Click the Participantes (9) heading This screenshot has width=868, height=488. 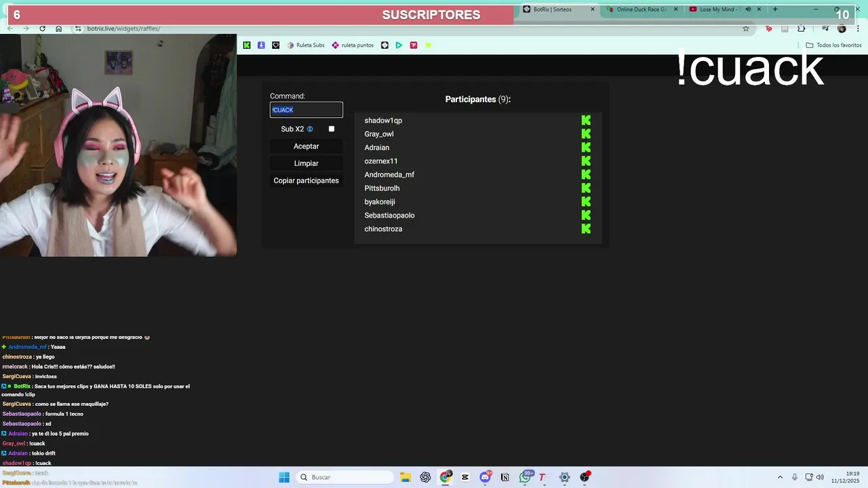(478, 99)
